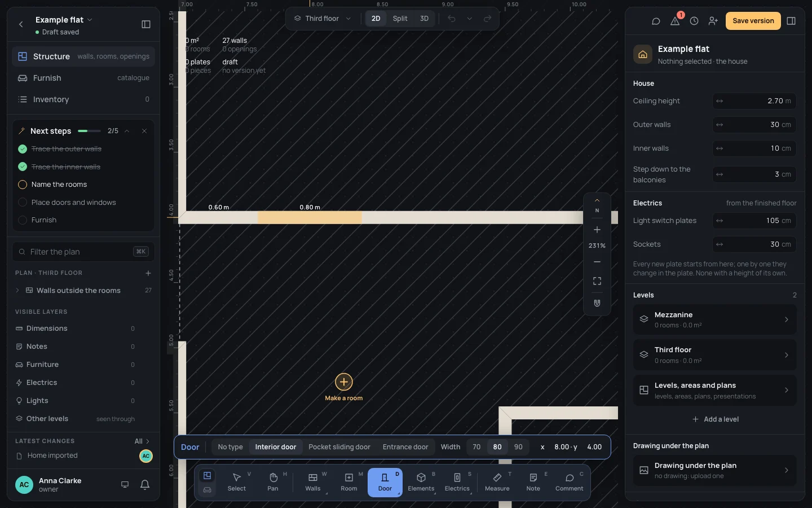Switch to 3D view
812x508 pixels.
[424, 19]
